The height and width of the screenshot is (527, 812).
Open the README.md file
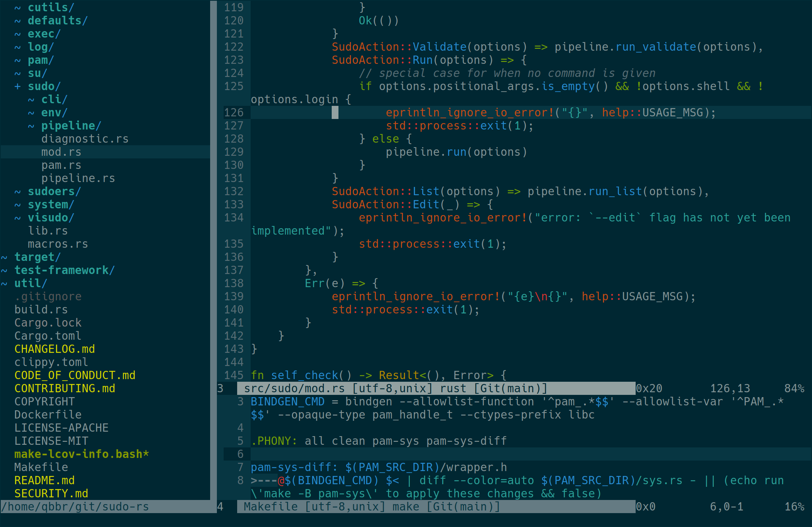coord(44,480)
